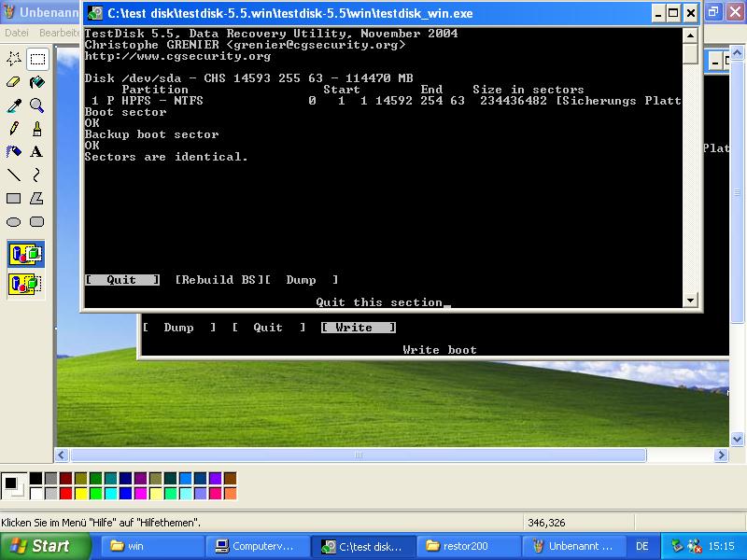Click the Safely Remove Hardware tray icon

click(x=676, y=546)
